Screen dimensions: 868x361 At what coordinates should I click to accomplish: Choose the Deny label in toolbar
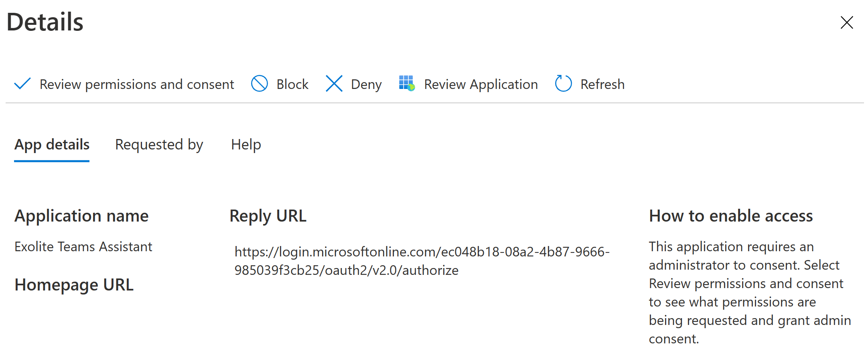366,85
